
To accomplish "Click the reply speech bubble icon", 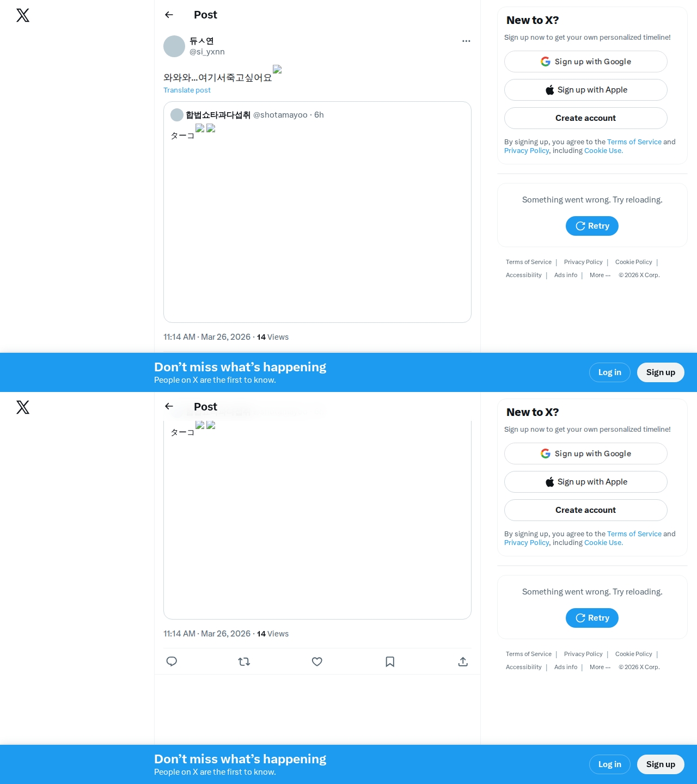I will [x=172, y=661].
